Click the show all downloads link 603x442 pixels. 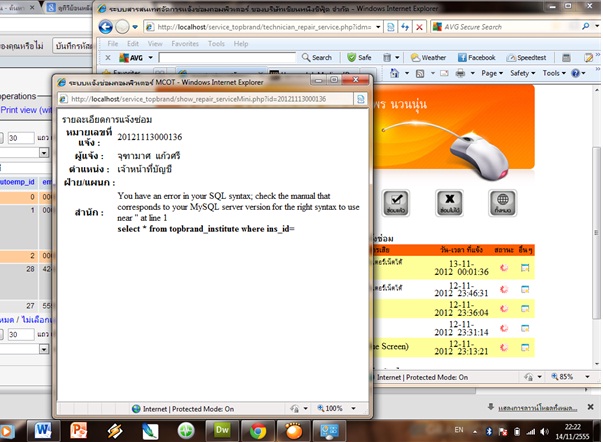pos(538,408)
